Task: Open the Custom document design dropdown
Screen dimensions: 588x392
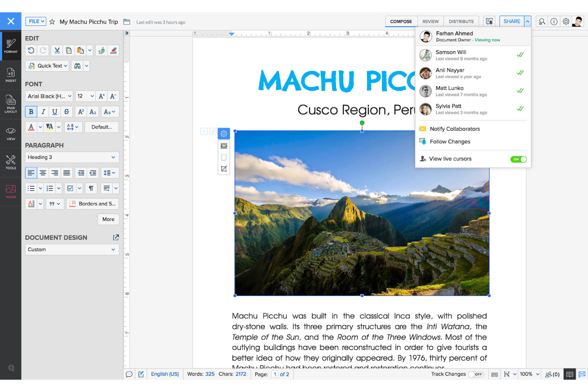Action: pyautogui.click(x=72, y=249)
